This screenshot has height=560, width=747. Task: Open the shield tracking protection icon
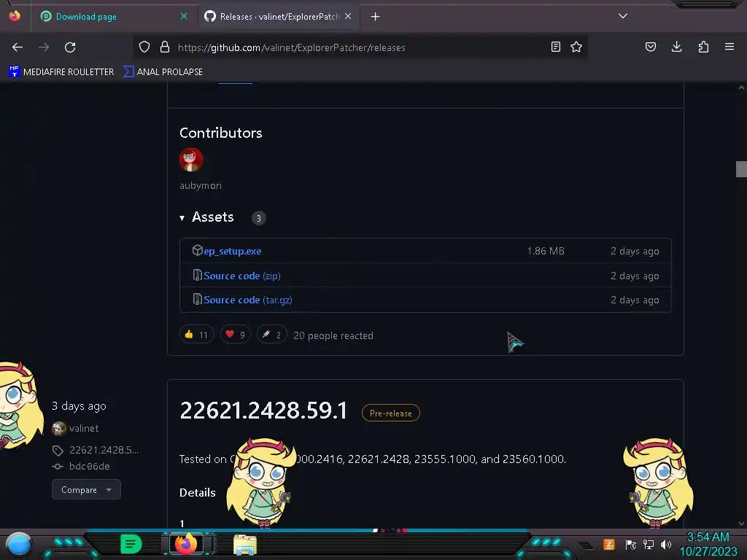(144, 47)
